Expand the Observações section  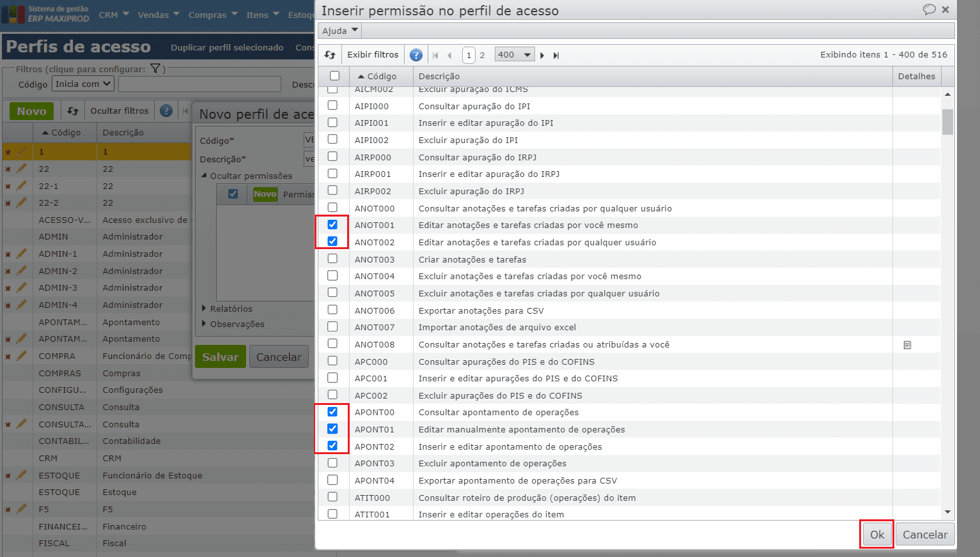click(x=233, y=324)
